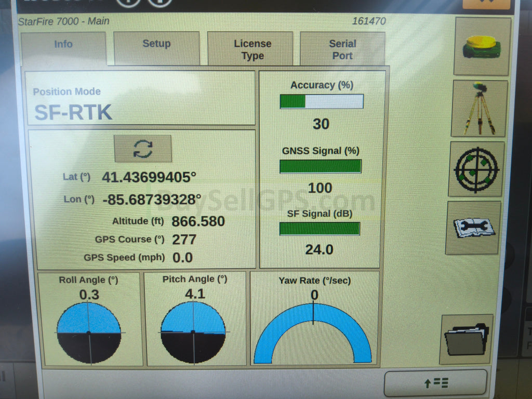Select the Serial Port tab
Image resolution: width=532 pixels, height=399 pixels.
pos(342,49)
